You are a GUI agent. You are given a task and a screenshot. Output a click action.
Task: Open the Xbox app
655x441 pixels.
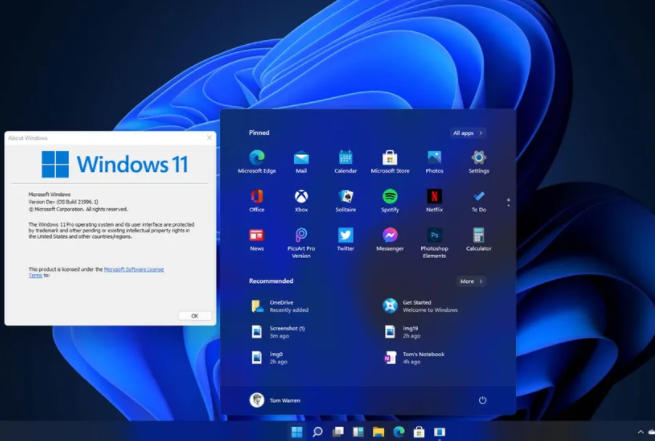(301, 200)
